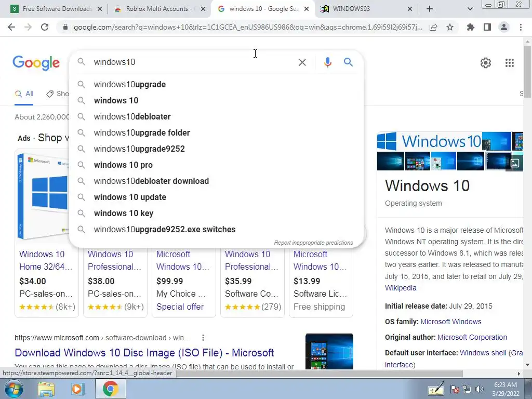Open the Windows Start button
Viewport: 532px width, 399px height.
(14, 389)
